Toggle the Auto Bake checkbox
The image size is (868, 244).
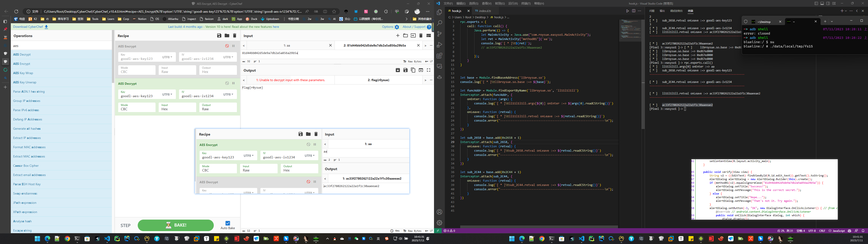coord(228,223)
